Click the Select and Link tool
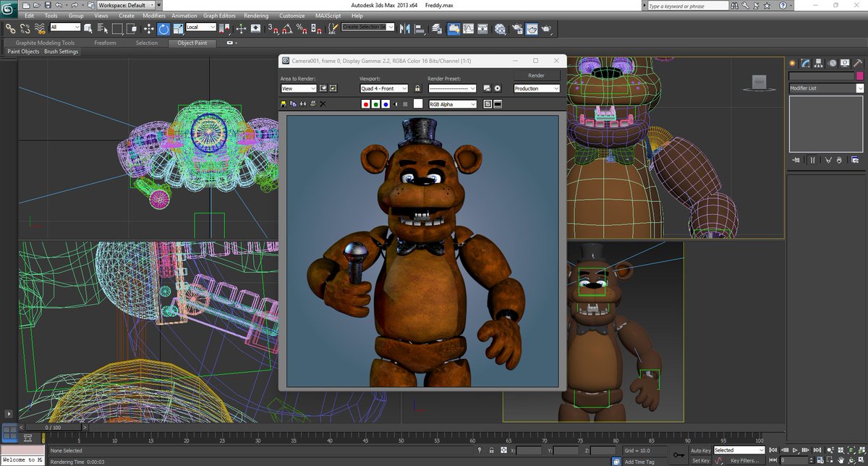This screenshot has width=868, height=466. (10, 28)
